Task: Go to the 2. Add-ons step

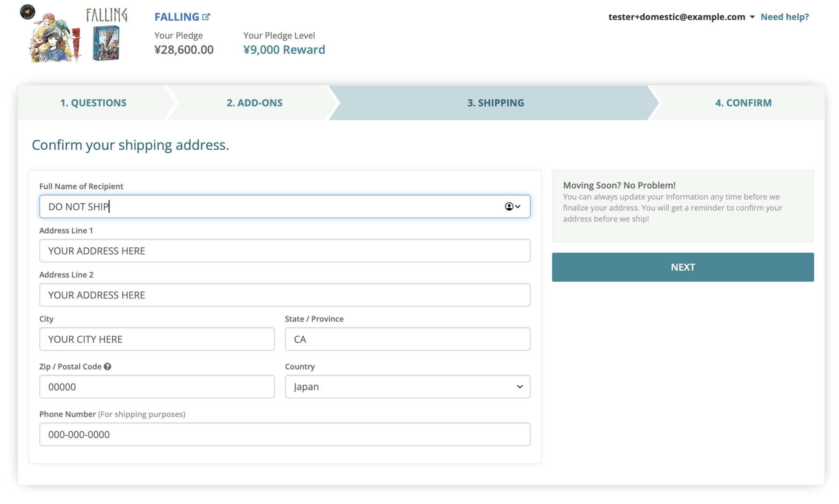Action: [254, 103]
